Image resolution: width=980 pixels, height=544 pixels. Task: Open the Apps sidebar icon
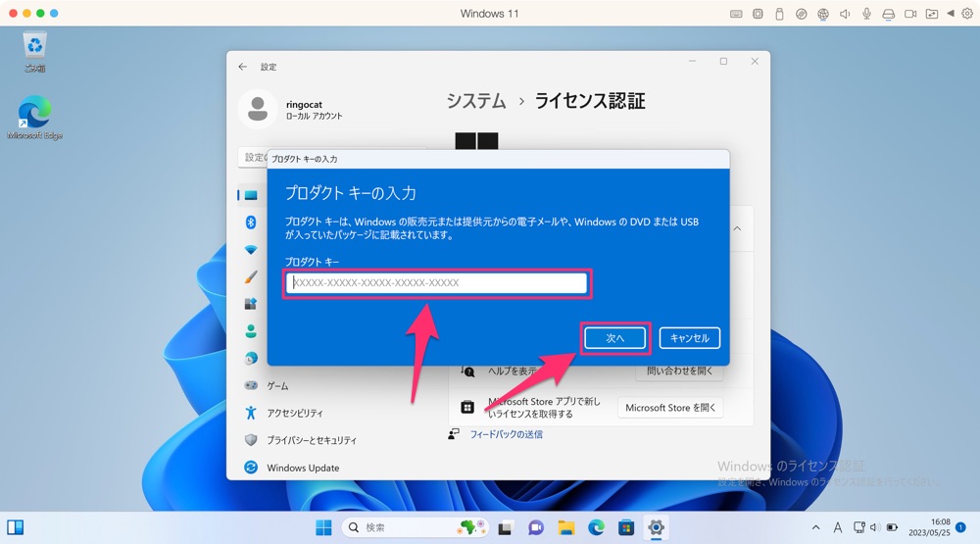251,304
